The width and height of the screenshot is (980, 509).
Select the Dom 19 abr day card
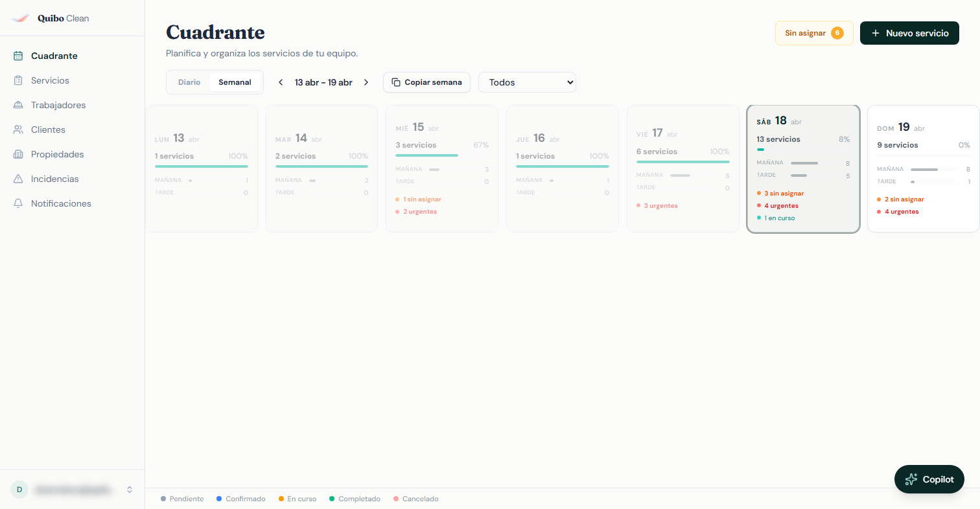point(924,168)
